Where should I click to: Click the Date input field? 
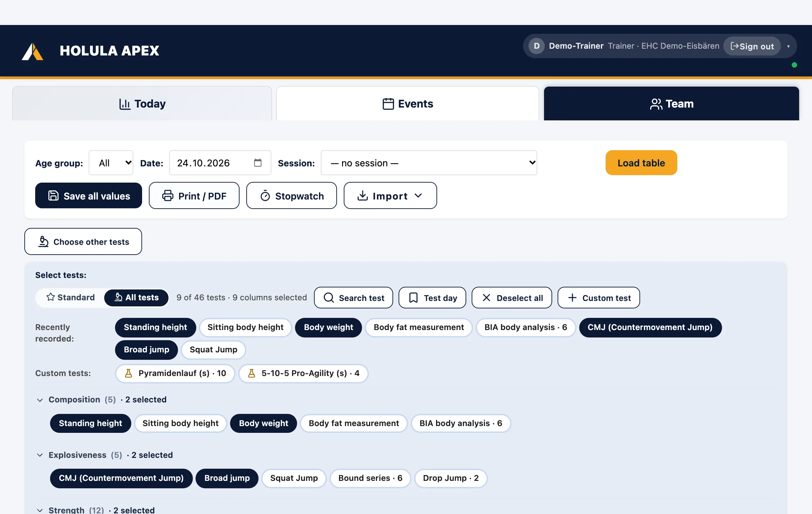pyautogui.click(x=220, y=163)
